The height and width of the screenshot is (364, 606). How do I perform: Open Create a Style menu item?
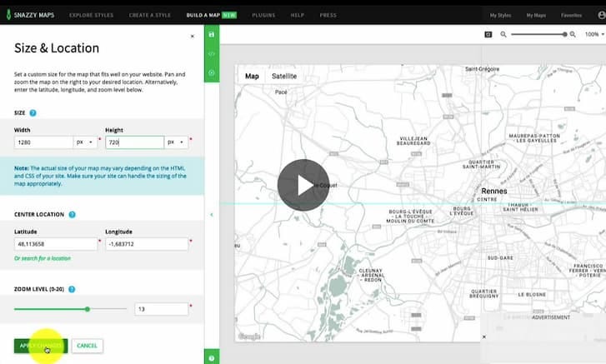pyautogui.click(x=149, y=15)
